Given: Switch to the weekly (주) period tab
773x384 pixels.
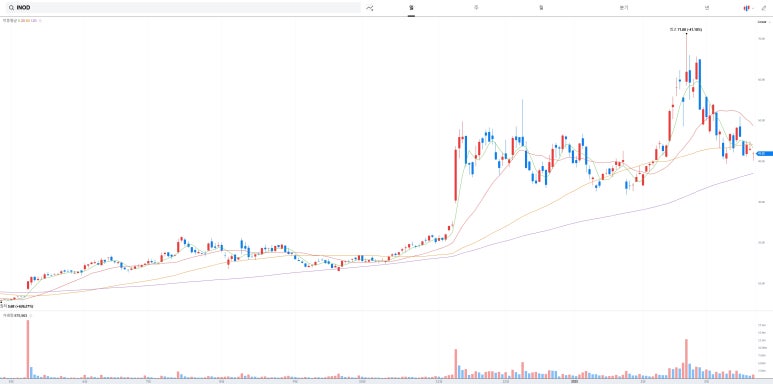Looking at the screenshot, I should [x=476, y=8].
